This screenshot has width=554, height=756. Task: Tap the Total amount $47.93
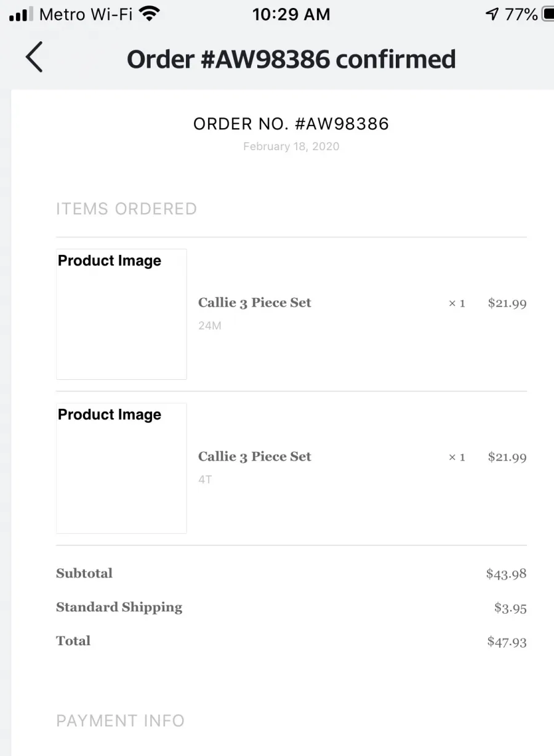coord(507,641)
